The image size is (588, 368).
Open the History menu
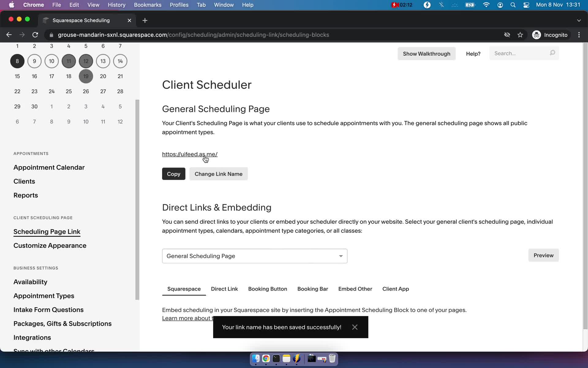[x=116, y=5]
